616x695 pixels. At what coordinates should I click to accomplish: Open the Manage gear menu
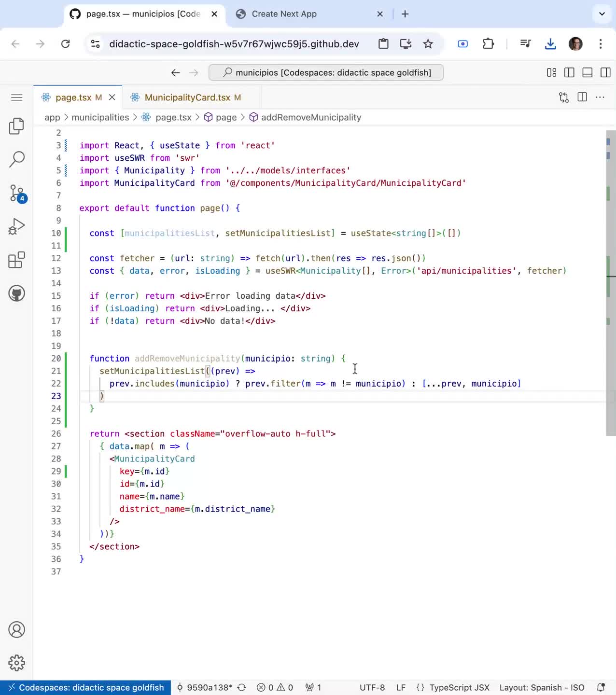coord(16,663)
